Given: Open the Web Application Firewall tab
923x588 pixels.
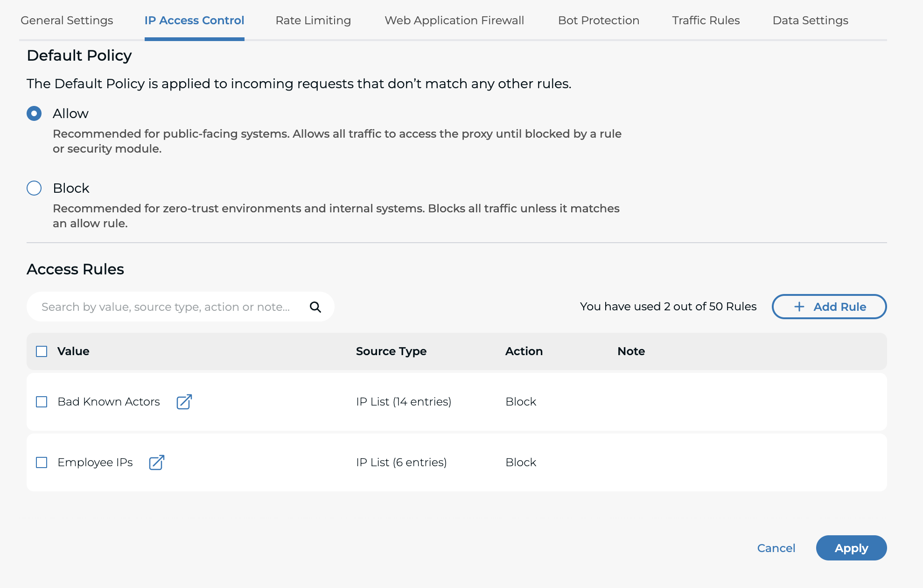Looking at the screenshot, I should tap(454, 21).
